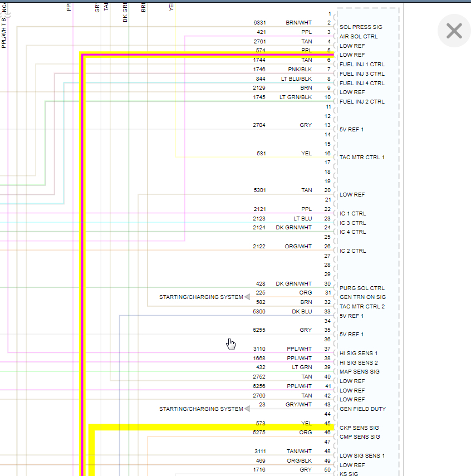
Task: Click the arrow icon beside circuit 225
Action: click(247, 297)
